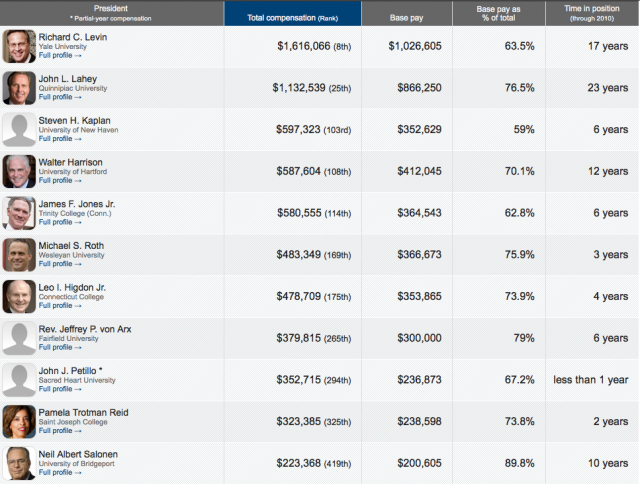Open John L. Lahey's full profile link
The height and width of the screenshot is (484, 640).
pyautogui.click(x=60, y=97)
